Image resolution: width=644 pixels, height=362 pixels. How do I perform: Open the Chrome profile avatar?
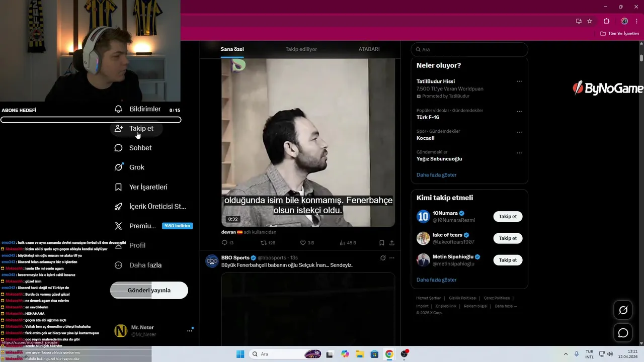(624, 21)
